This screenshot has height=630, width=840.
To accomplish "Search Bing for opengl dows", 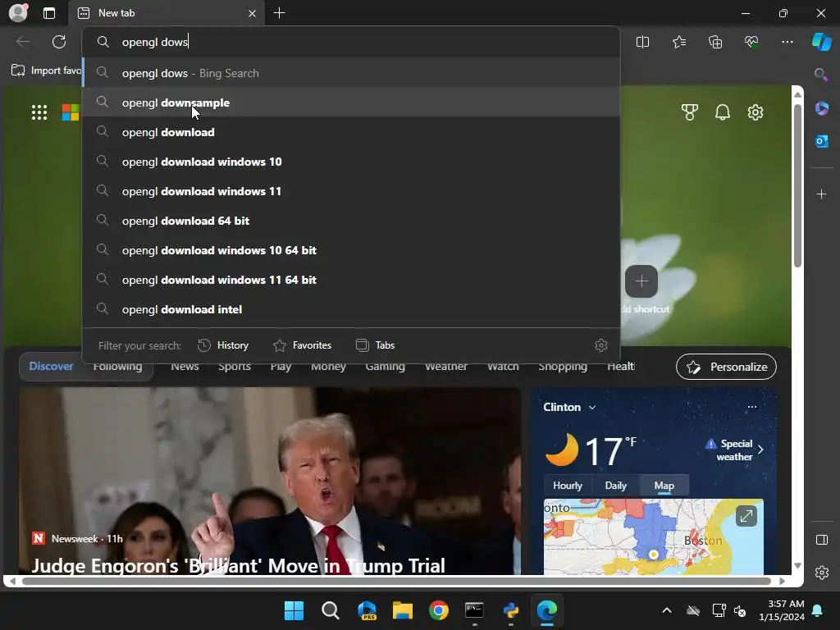I will [x=351, y=73].
